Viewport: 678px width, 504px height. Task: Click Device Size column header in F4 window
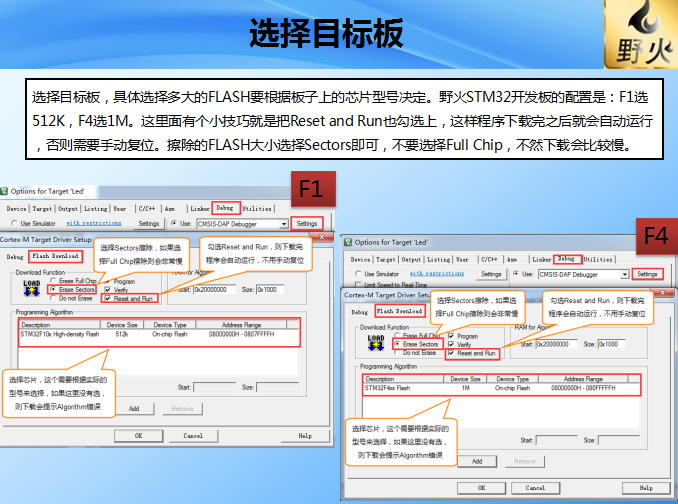tap(465, 379)
